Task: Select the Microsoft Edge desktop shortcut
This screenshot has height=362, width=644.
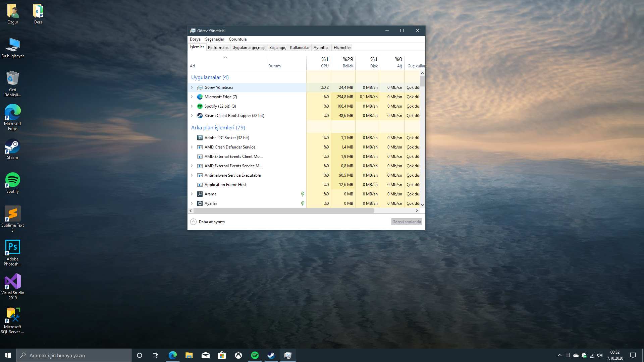Action: (13, 117)
